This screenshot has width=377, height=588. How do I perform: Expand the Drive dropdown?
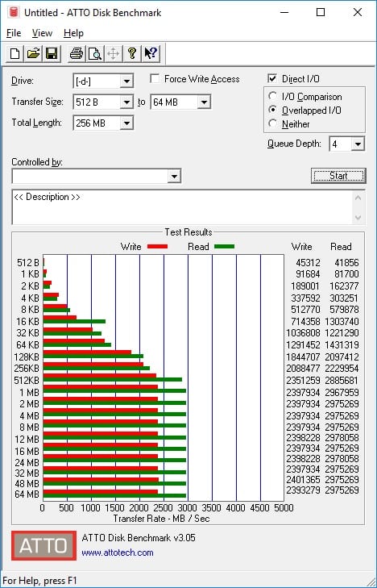(126, 81)
